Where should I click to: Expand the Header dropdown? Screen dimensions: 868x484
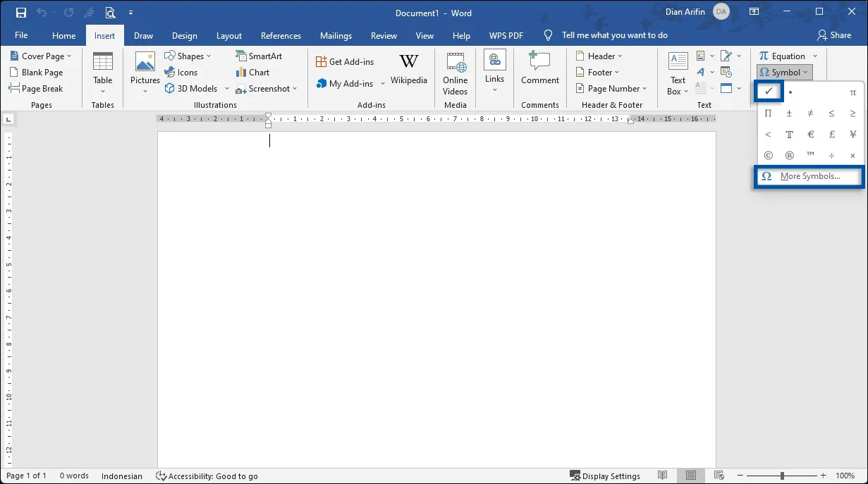pos(599,56)
